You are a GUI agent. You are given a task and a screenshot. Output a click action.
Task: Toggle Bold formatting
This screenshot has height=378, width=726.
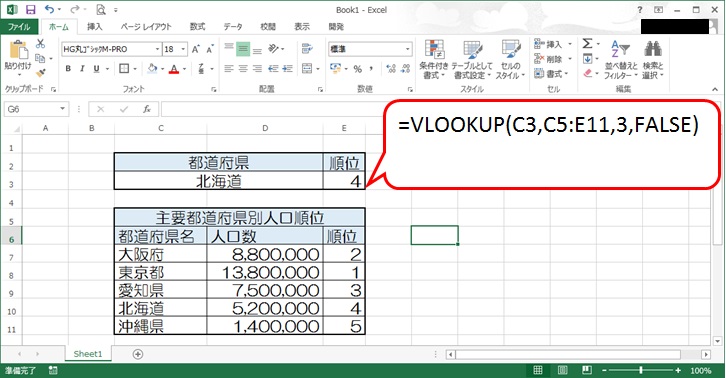68,69
